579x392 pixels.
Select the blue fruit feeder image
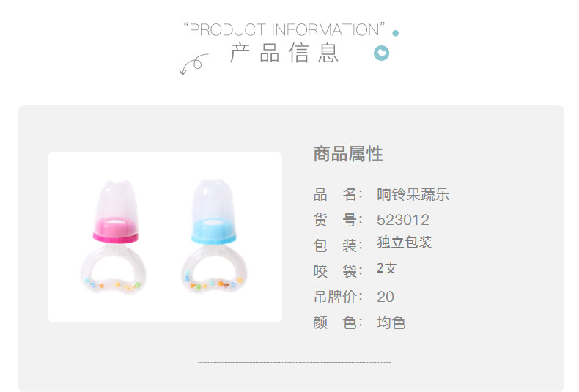coord(214,236)
